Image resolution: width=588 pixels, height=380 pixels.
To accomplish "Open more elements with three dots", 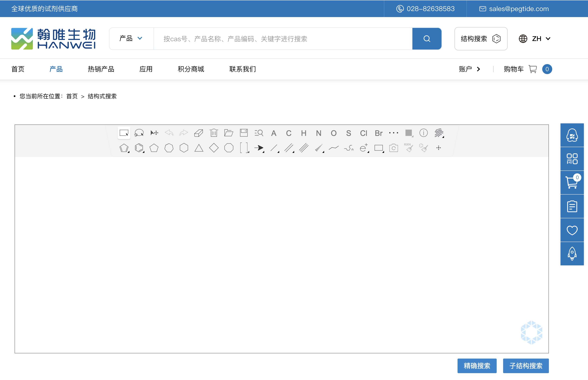I will [394, 133].
